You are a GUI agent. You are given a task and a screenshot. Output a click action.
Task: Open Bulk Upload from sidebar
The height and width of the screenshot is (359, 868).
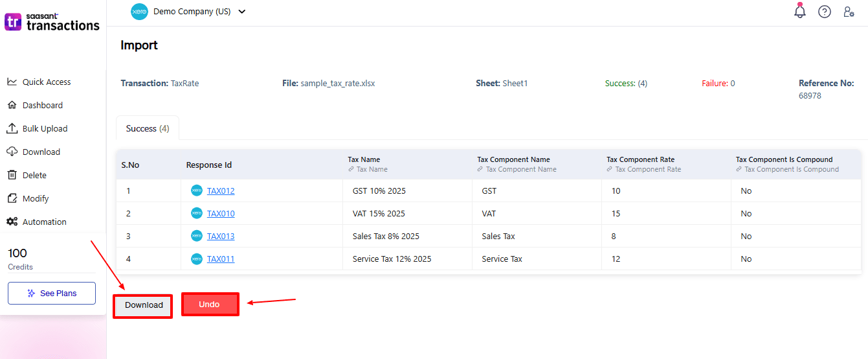click(x=45, y=128)
